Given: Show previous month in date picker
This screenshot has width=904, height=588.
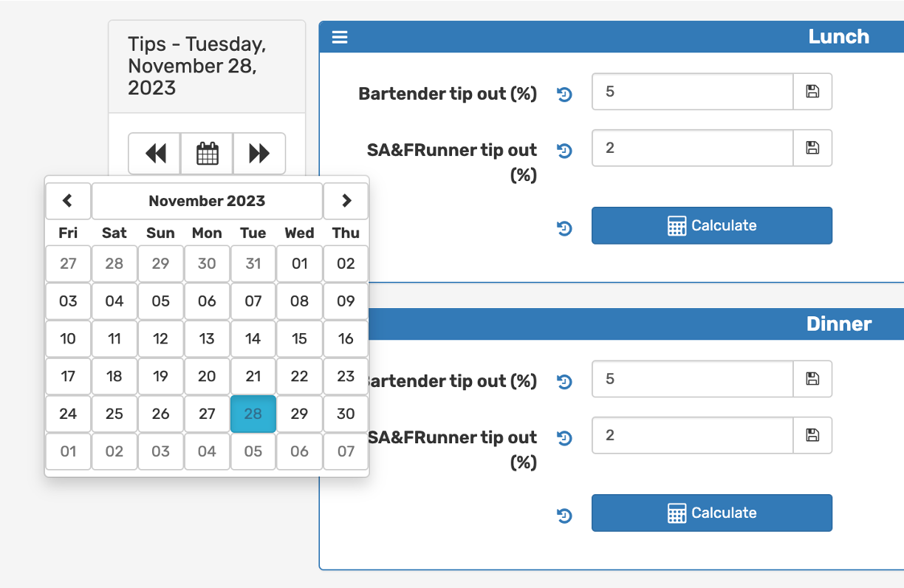Looking at the screenshot, I should tap(68, 201).
